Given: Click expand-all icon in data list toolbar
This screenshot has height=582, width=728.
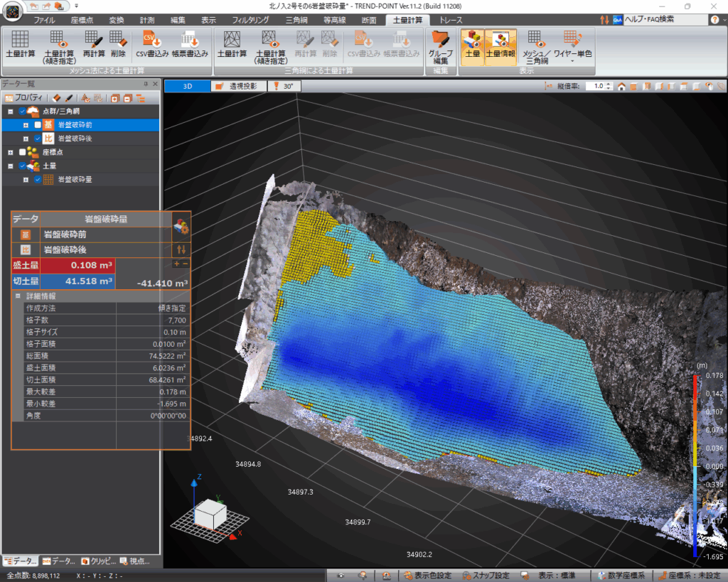Looking at the screenshot, I should pos(114,98).
